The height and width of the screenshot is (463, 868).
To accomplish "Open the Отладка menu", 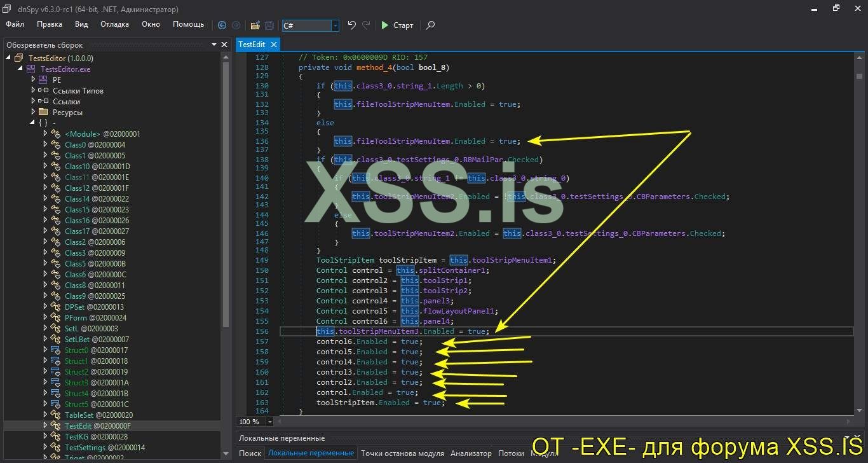I will click(x=114, y=24).
